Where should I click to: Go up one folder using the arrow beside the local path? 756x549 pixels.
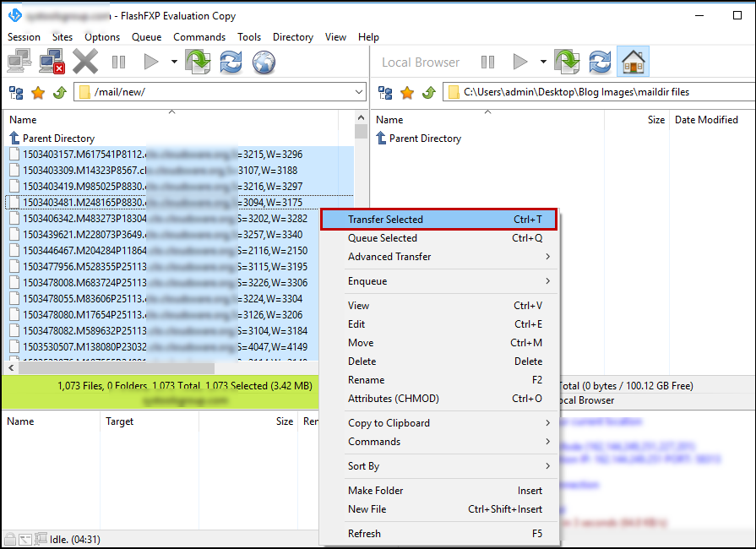pos(429,93)
